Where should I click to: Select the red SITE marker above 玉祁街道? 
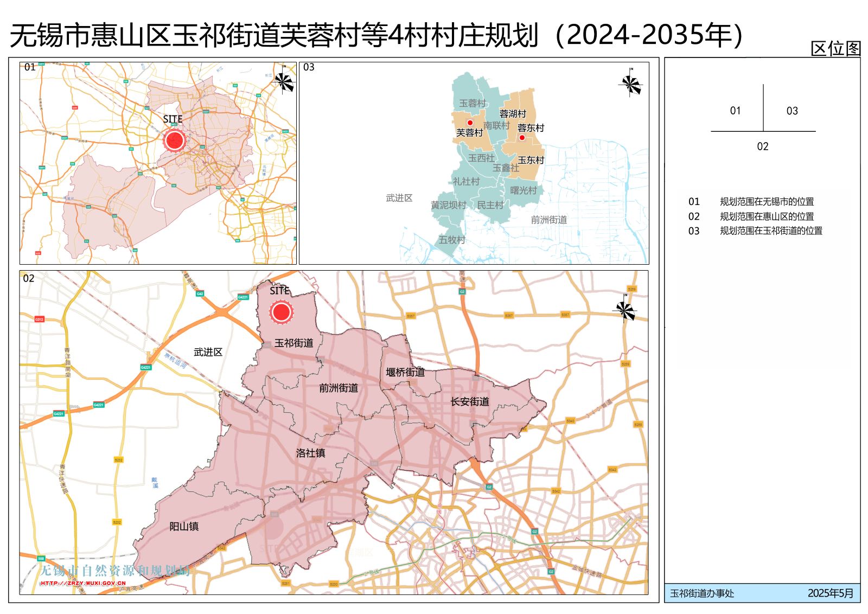tap(281, 312)
